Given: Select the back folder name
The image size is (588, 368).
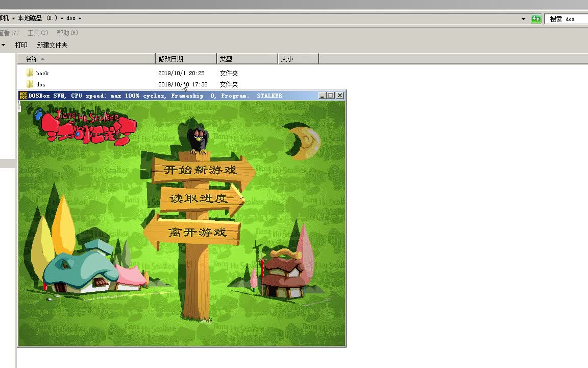Looking at the screenshot, I should tap(42, 73).
